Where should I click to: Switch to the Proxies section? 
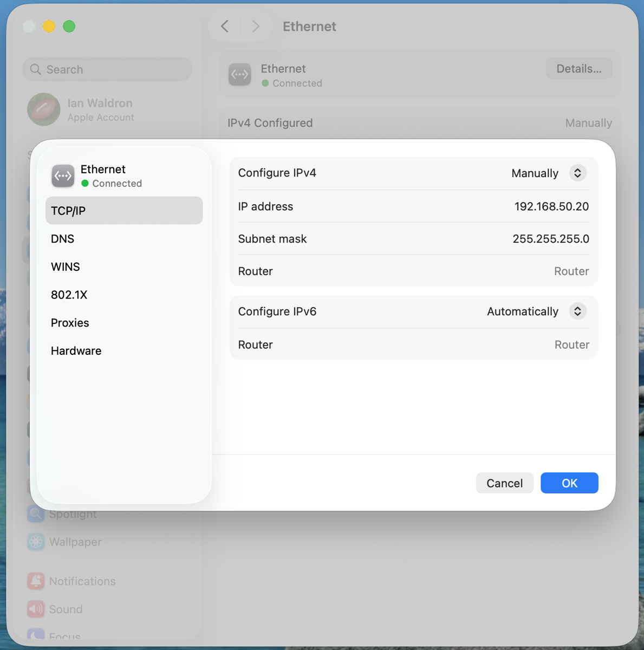70,322
